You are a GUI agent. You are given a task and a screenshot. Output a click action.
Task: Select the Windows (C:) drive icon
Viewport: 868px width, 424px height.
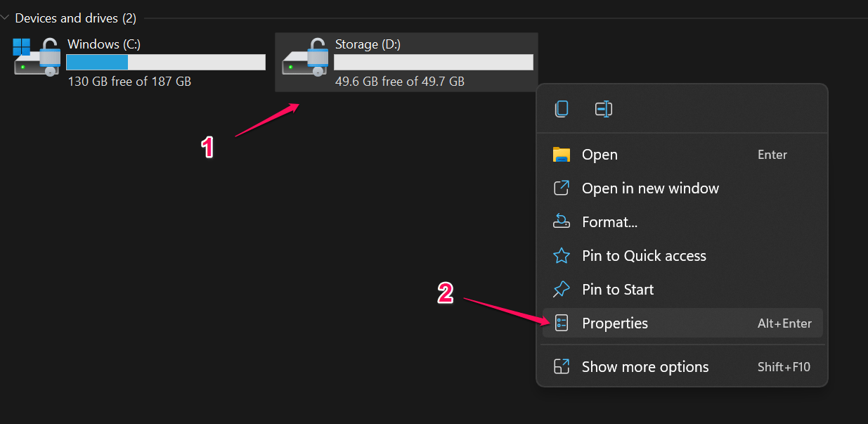[37, 58]
